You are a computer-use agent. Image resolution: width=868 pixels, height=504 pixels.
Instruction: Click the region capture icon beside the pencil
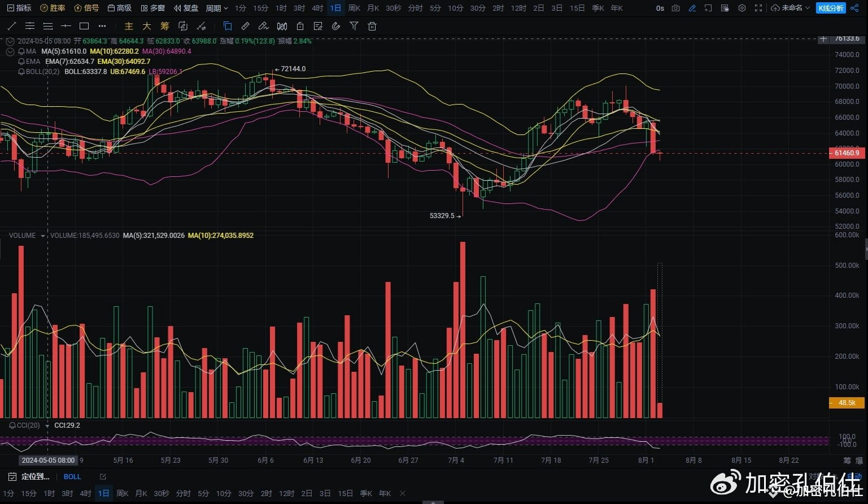pos(709,8)
